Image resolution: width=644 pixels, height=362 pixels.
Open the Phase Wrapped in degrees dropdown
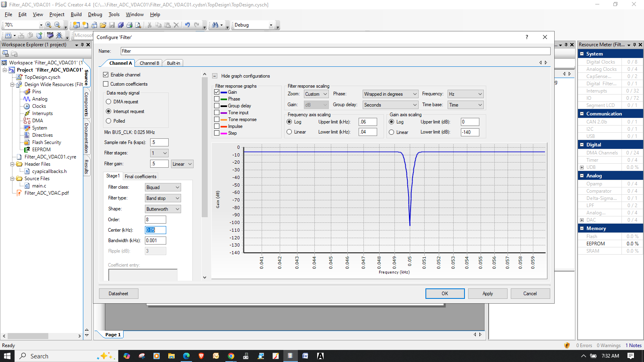click(390, 94)
